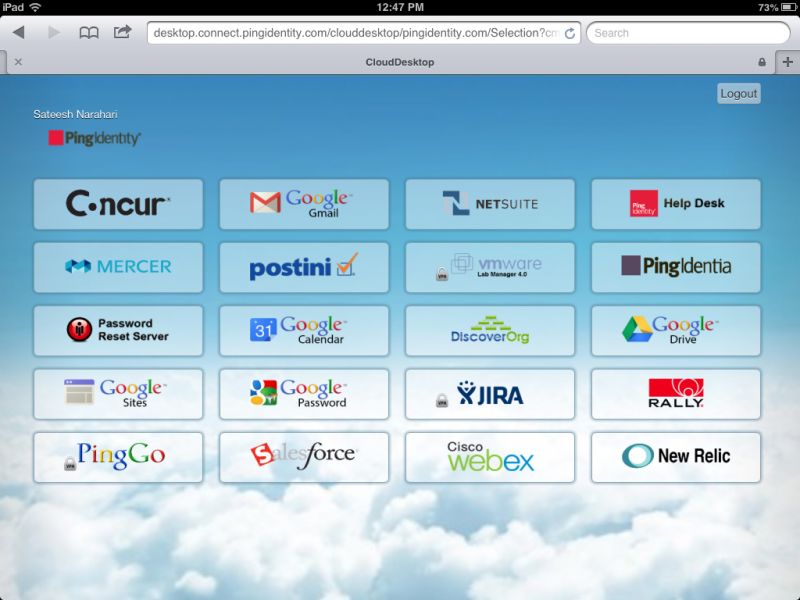Launch the Mercer app tile
800x600 pixels.
(x=118, y=267)
